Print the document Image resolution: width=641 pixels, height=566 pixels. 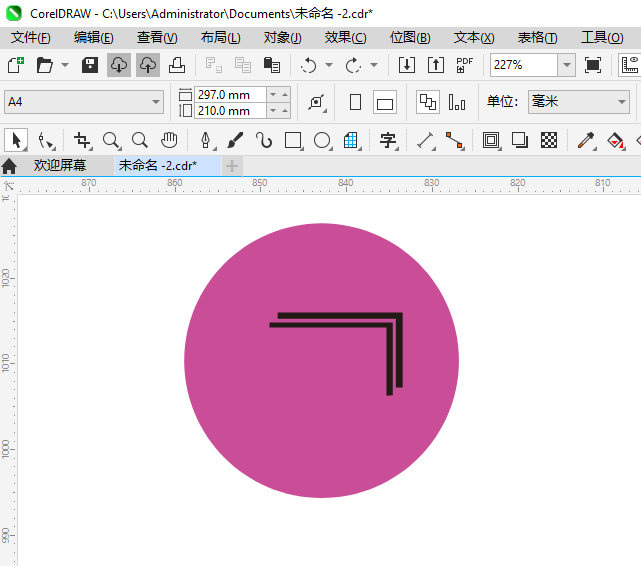177,65
